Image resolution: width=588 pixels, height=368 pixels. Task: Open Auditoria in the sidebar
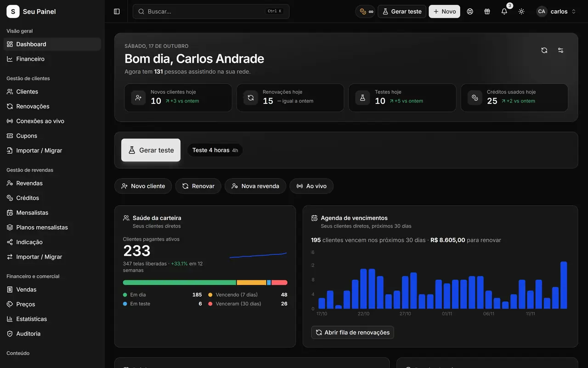[x=52, y=333]
